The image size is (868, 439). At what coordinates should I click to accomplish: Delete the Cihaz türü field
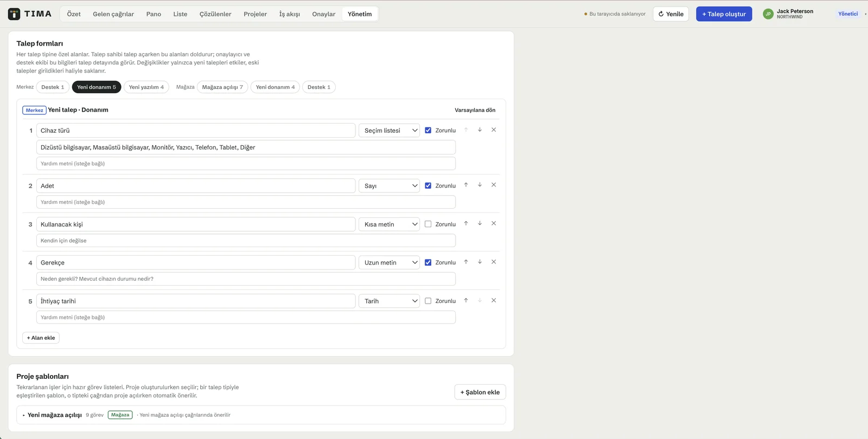pos(494,130)
